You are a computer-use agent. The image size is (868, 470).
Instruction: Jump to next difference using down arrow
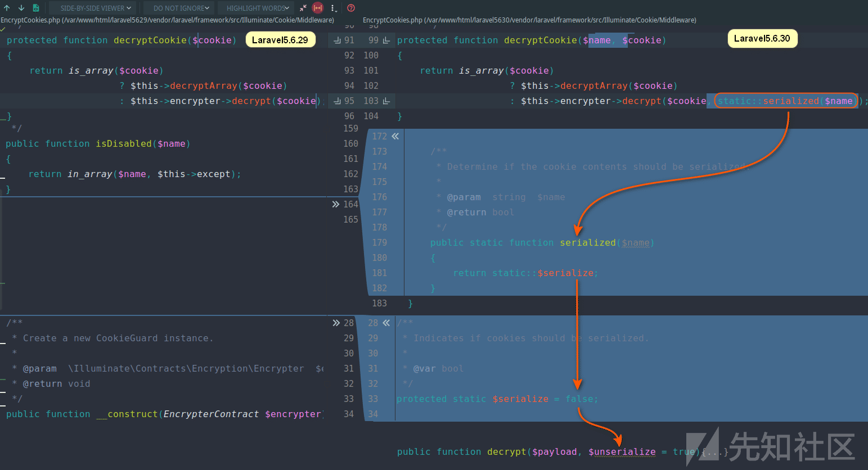(x=21, y=8)
